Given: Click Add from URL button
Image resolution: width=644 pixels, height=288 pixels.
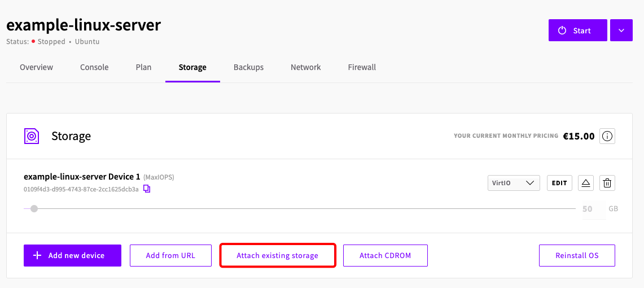Looking at the screenshot, I should [170, 255].
